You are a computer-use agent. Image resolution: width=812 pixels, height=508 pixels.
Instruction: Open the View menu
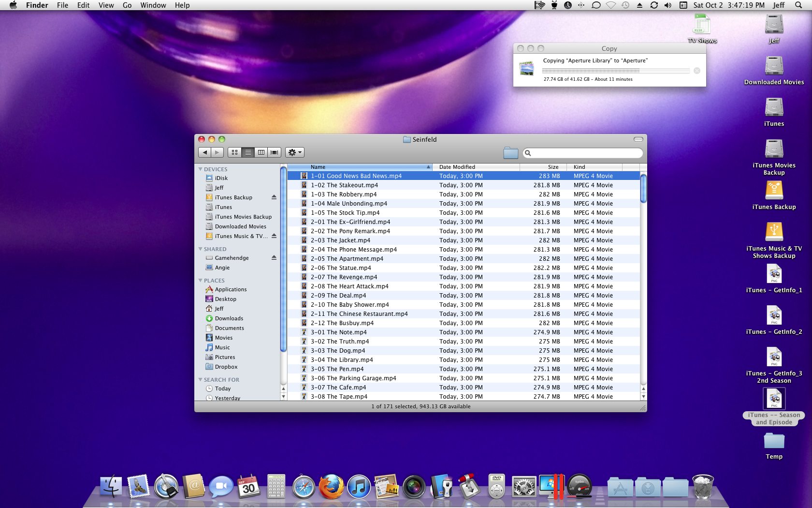[x=106, y=5]
